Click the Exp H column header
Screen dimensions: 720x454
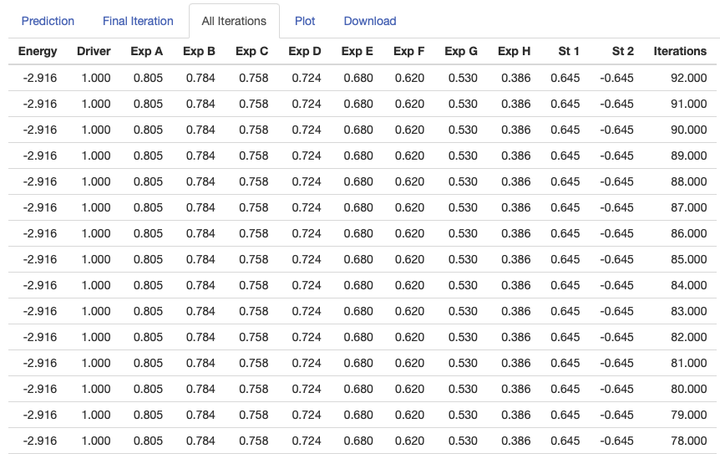click(x=514, y=51)
